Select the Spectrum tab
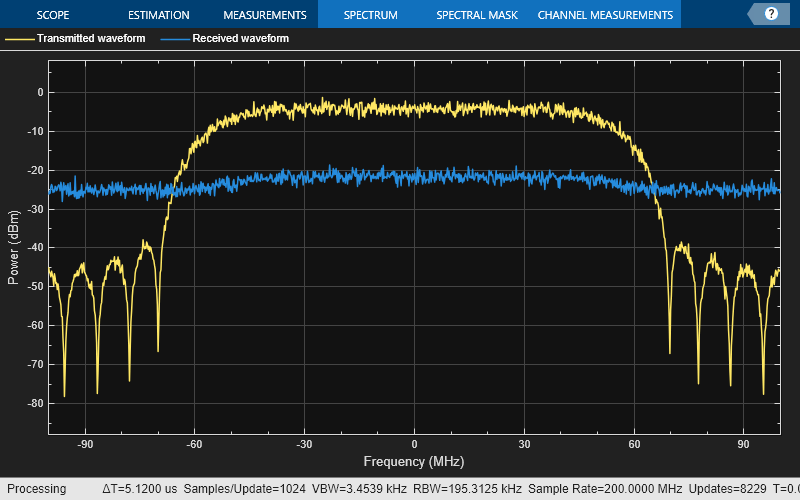 click(370, 15)
